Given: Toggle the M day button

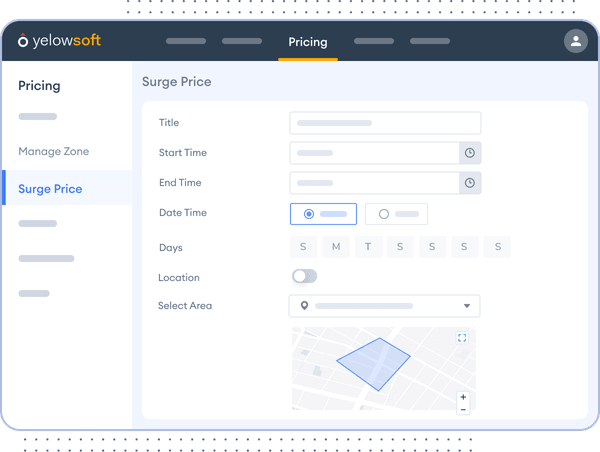Looking at the screenshot, I should (336, 247).
